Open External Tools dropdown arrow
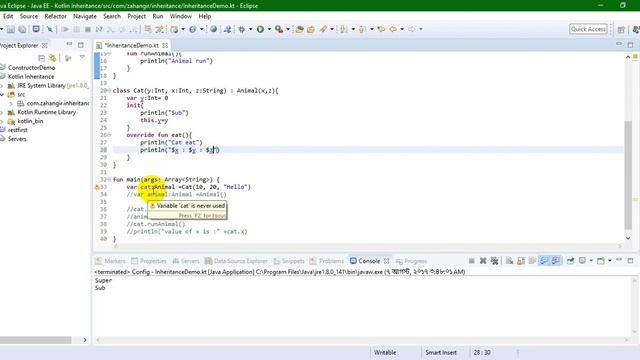Image resolution: width=640 pixels, height=360 pixels. tap(288, 29)
